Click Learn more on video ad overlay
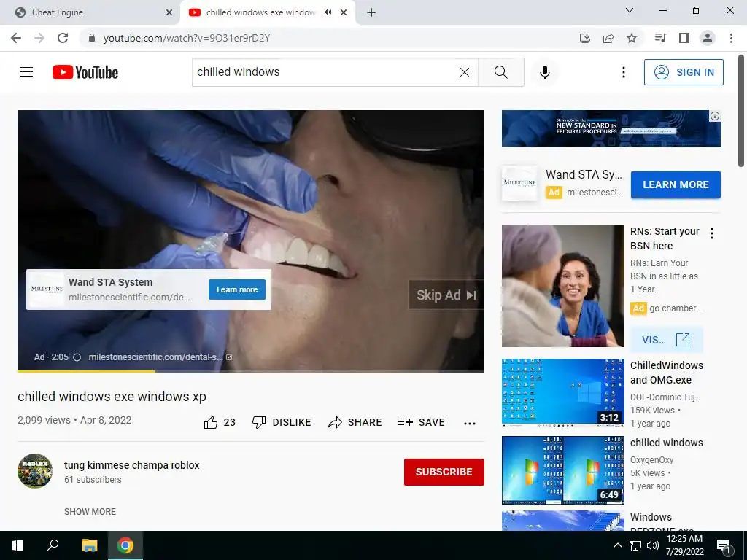747x560 pixels. click(237, 289)
